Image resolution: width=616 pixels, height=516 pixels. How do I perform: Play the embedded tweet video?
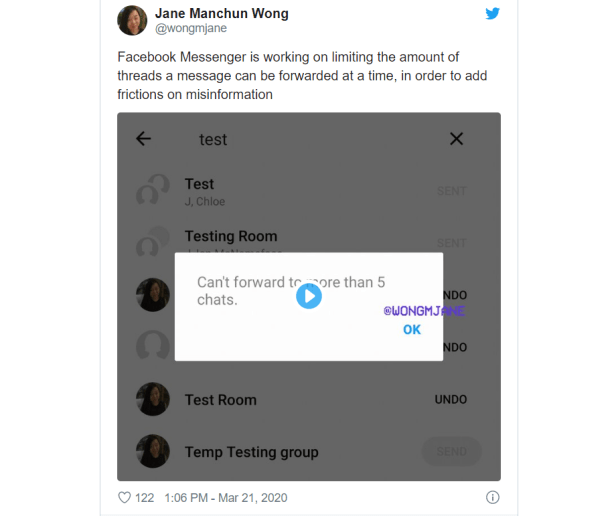309,296
